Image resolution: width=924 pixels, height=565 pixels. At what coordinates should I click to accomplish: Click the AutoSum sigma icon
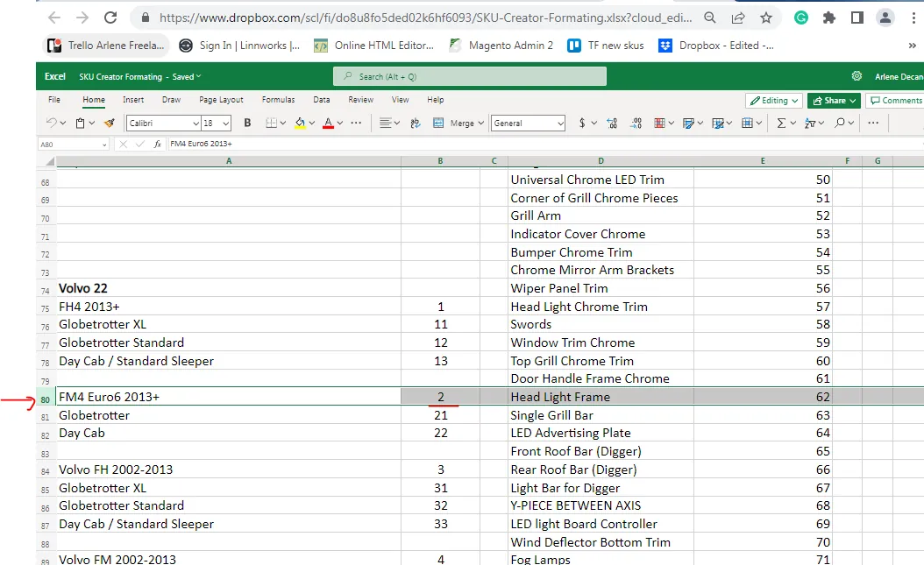[x=781, y=123]
